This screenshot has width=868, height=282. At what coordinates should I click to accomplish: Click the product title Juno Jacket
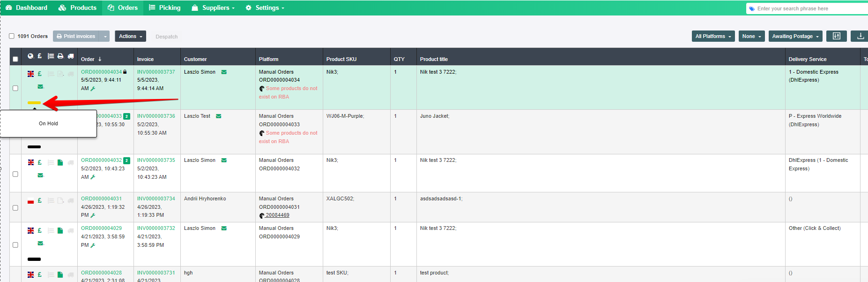(x=435, y=116)
